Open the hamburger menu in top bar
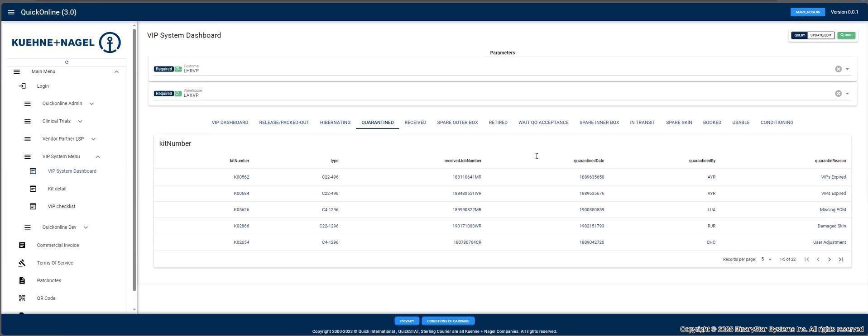This screenshot has width=868, height=336. 11,12
